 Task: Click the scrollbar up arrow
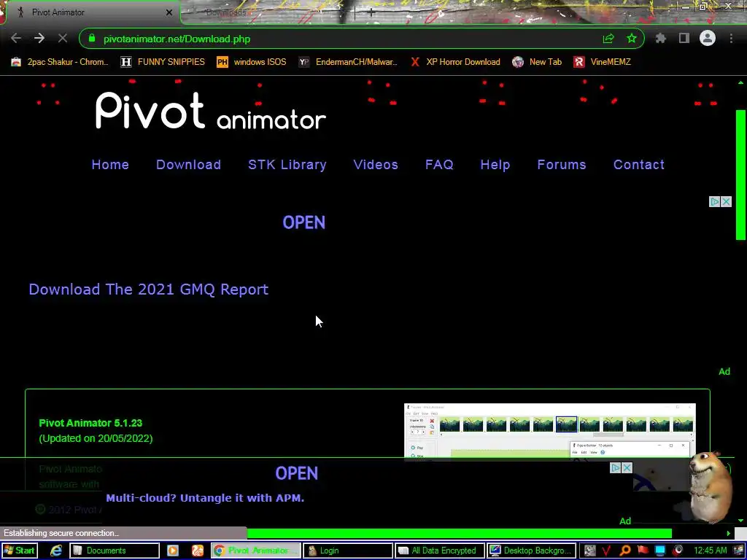pos(741,83)
